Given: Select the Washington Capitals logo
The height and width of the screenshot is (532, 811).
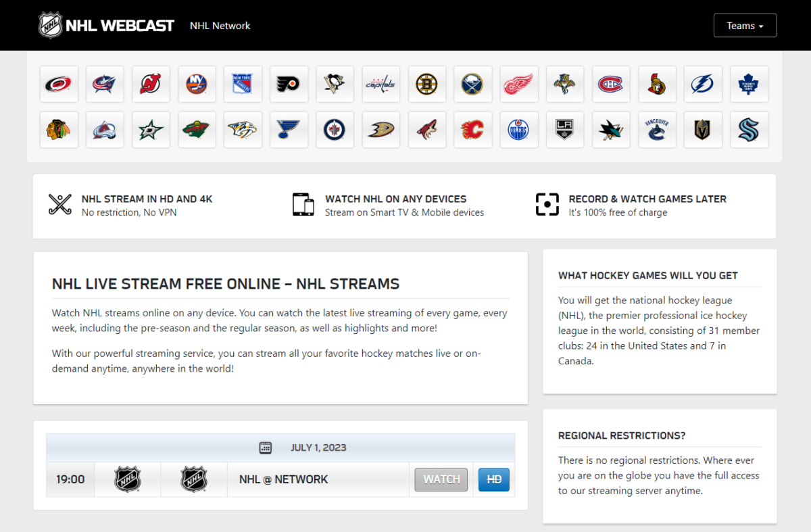Looking at the screenshot, I should click(380, 84).
